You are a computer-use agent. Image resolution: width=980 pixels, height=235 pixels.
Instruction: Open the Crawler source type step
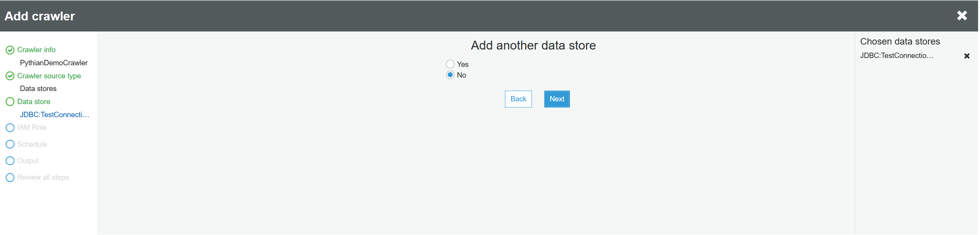point(49,76)
